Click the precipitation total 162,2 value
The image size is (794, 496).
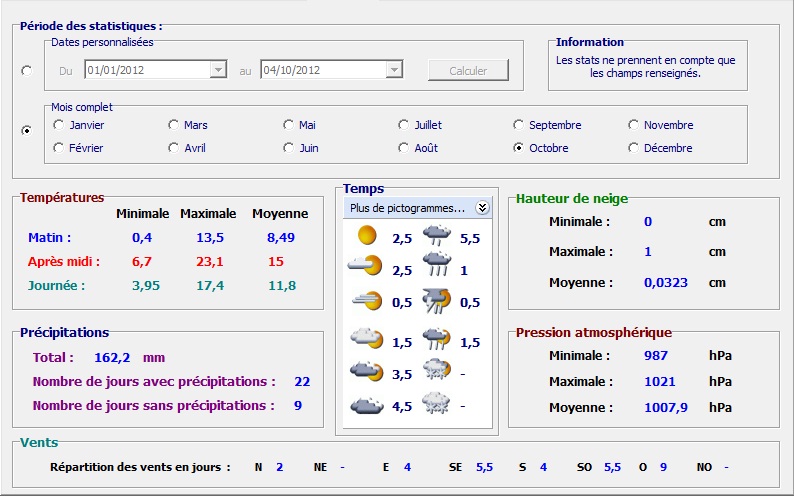point(112,358)
